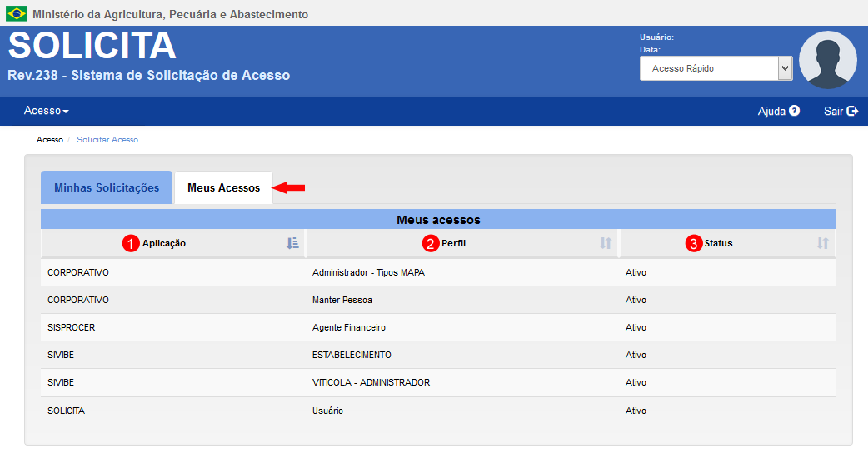This screenshot has width=868, height=453.
Task: Click the Acesso breadcrumb item
Action: click(49, 140)
